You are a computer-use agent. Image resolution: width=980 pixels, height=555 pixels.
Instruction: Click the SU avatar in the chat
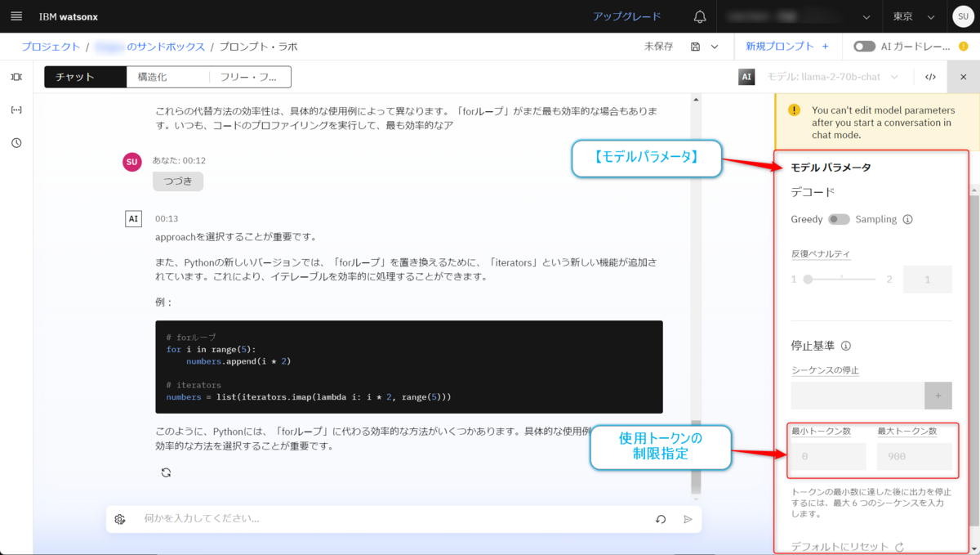[x=131, y=162]
